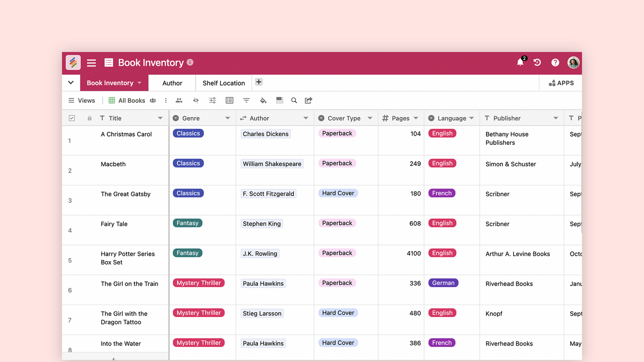Toggle hidden fields eye icon
Viewport: 644px width, 362px height.
196,100
